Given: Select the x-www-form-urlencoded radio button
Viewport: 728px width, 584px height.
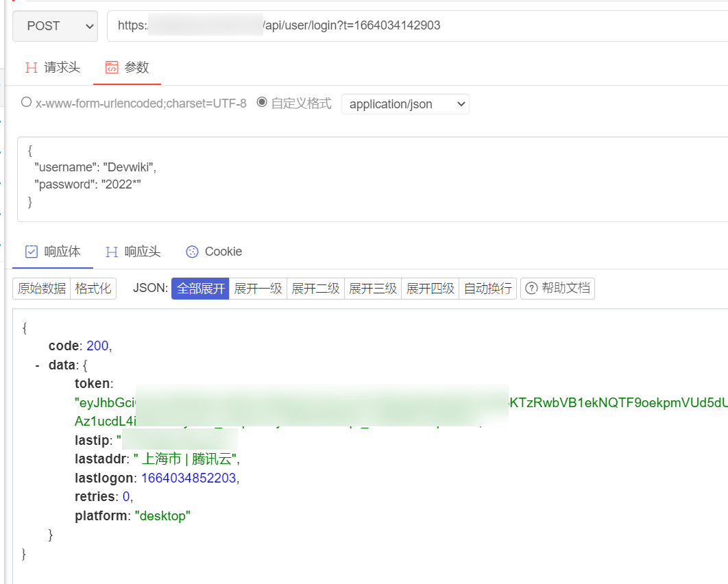Looking at the screenshot, I should (26, 101).
